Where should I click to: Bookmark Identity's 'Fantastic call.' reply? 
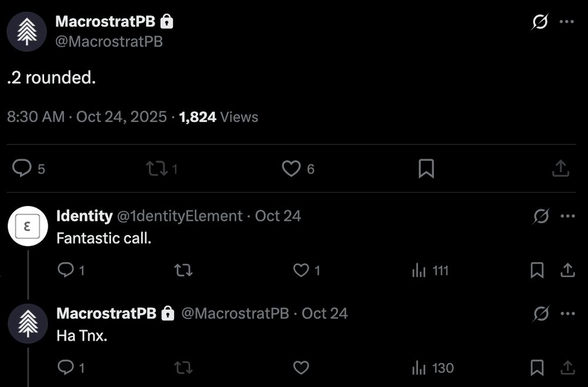point(537,270)
